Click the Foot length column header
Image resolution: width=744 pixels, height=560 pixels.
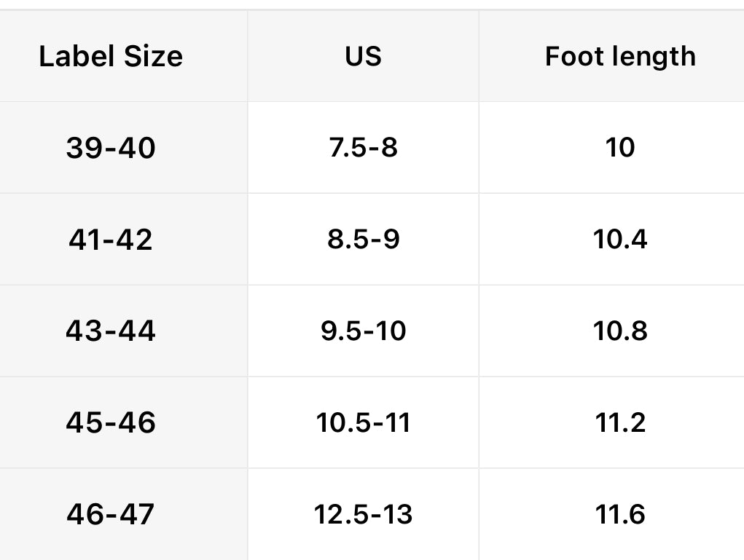click(620, 57)
